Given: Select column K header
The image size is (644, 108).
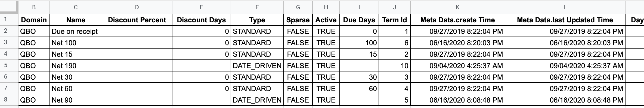Looking at the screenshot, I should (x=458, y=7).
